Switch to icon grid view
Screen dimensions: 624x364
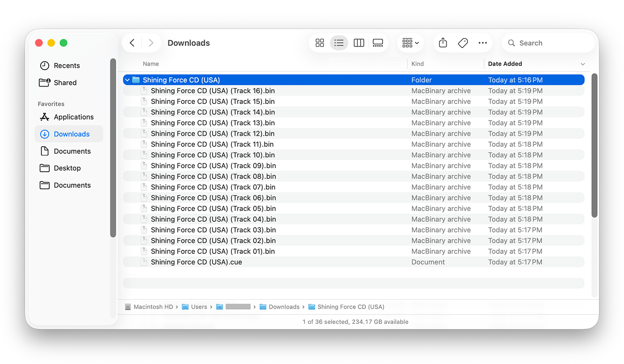pos(320,43)
